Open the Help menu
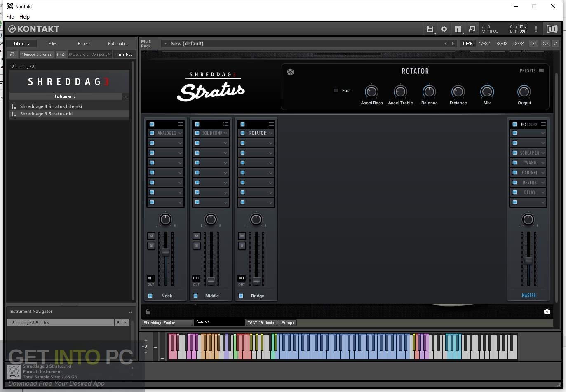This screenshot has width=566, height=392. coord(24,17)
